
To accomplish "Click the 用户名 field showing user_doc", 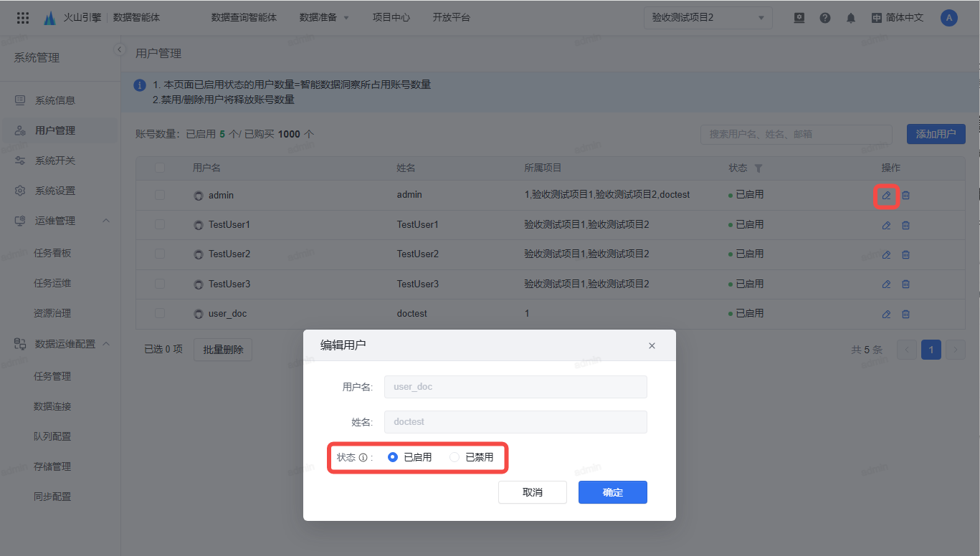I will pos(515,387).
